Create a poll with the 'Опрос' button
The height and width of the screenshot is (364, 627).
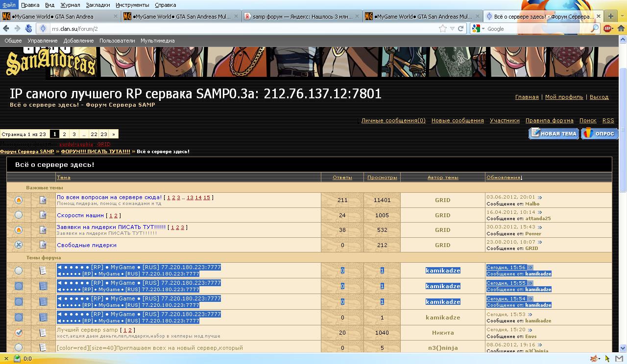pos(600,133)
